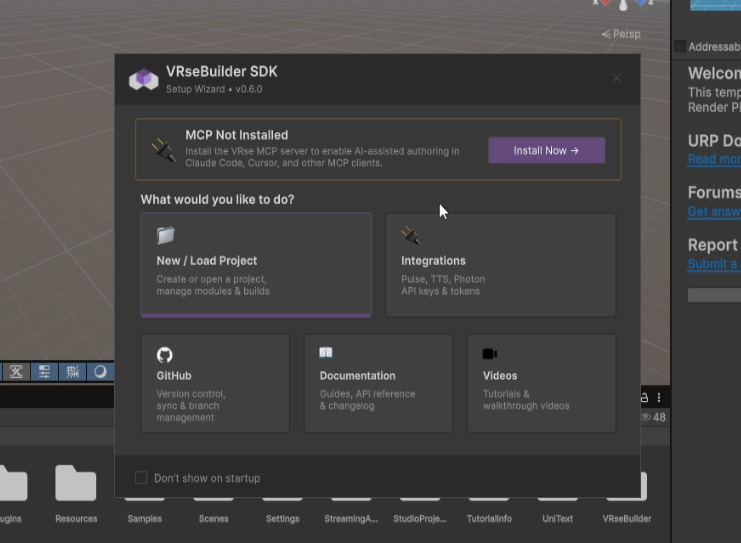Open the Documentation card
Screen dimensions: 741x543
[378, 383]
